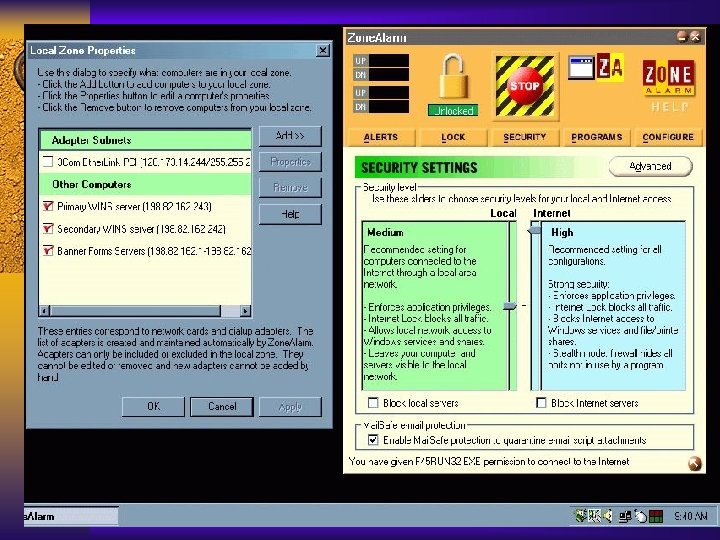Image resolution: width=720 pixels, height=540 pixels.
Task: Confirm with the OK button
Action: point(153,407)
